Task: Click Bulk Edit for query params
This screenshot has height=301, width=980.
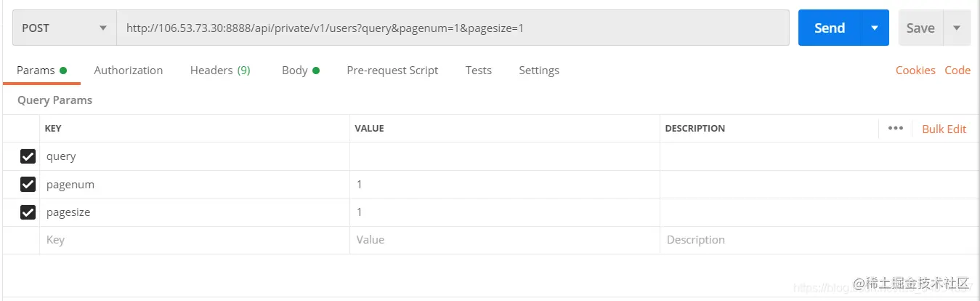Action: [x=944, y=129]
